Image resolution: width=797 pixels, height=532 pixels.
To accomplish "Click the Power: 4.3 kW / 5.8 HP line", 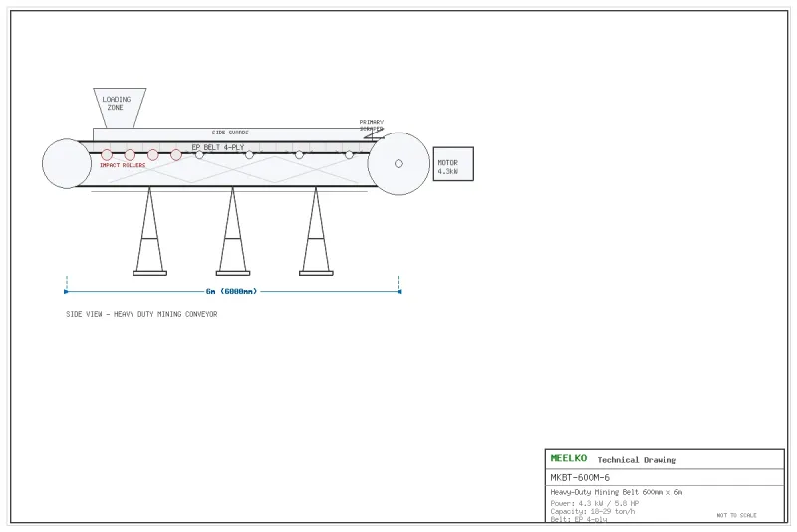I will 594,503.
